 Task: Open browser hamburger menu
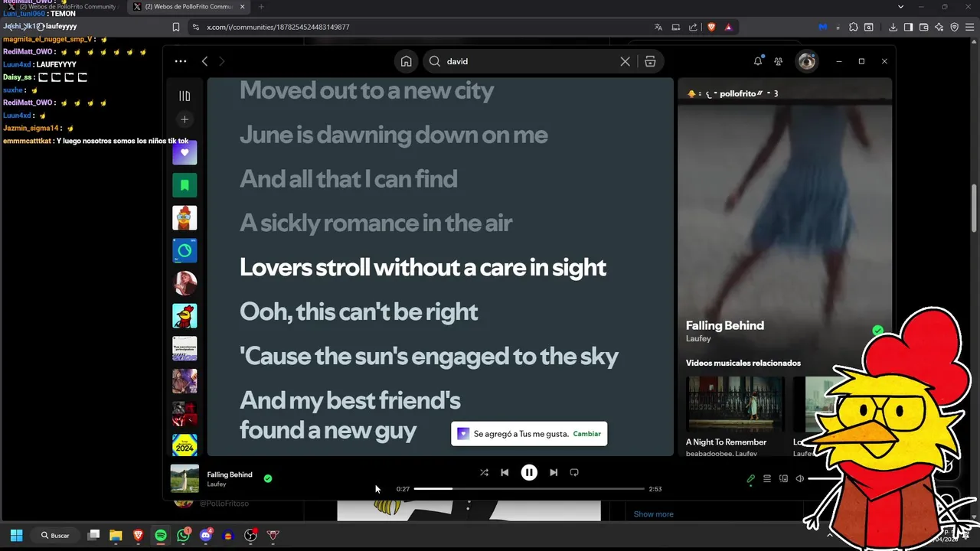pos(969,27)
